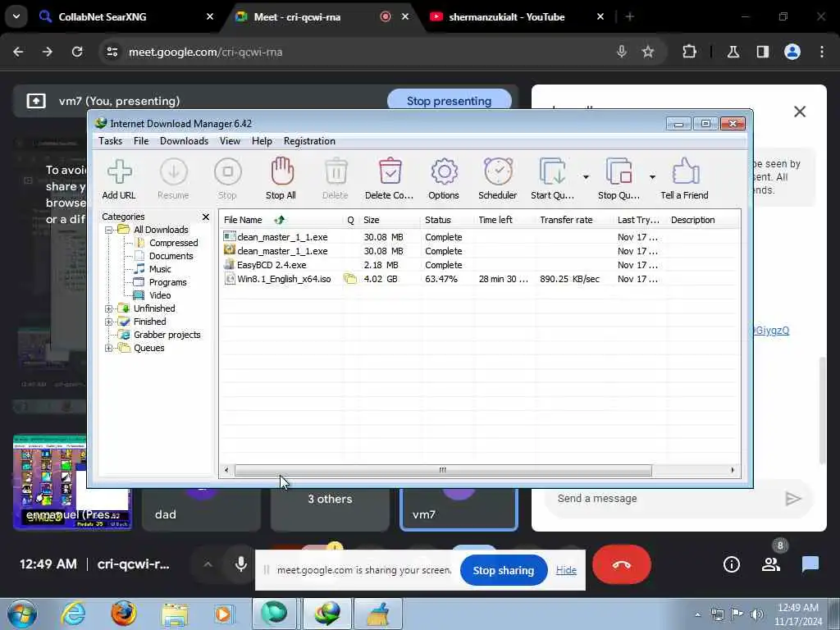Click the 63.47% status cell
840x630 pixels.
point(441,279)
